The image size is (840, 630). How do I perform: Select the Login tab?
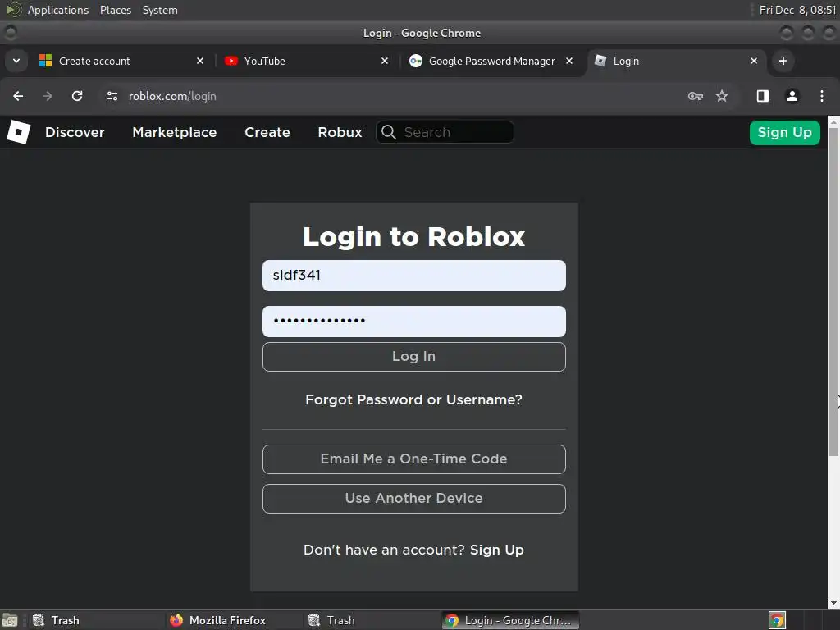677,61
